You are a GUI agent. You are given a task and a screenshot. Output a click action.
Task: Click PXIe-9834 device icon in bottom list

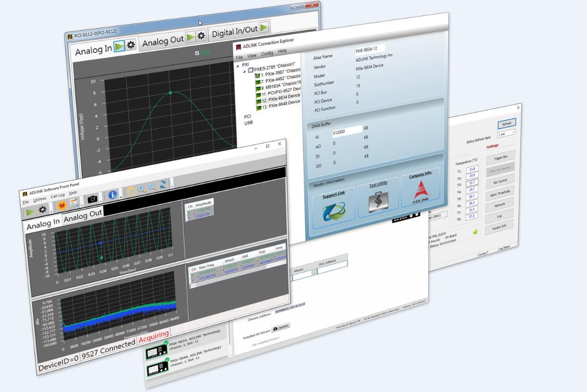pyautogui.click(x=157, y=351)
